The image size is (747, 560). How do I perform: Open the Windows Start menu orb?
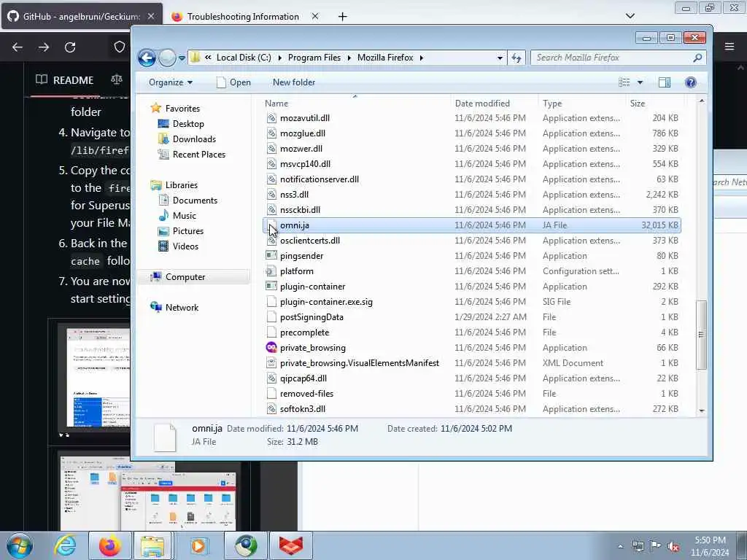20,545
